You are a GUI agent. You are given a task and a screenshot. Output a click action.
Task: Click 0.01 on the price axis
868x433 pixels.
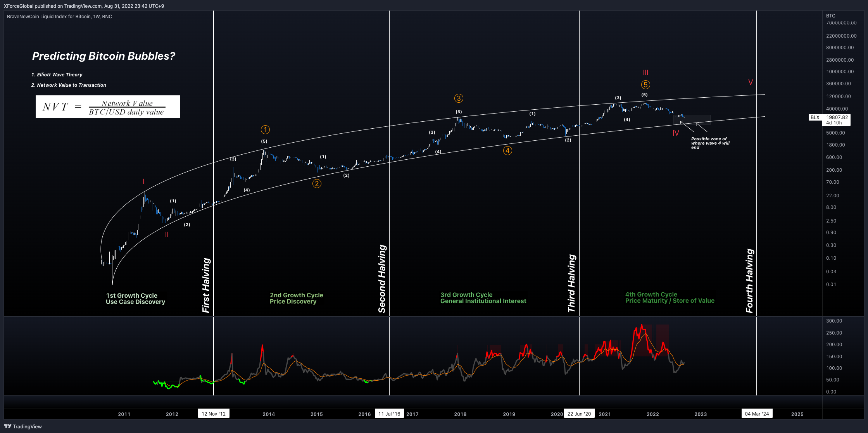tap(831, 285)
